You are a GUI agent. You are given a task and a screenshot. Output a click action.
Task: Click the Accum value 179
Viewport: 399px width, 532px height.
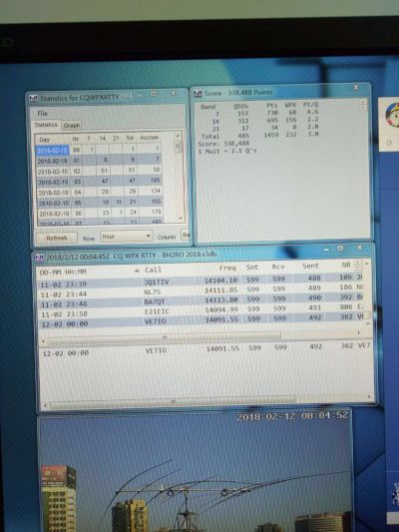(156, 212)
